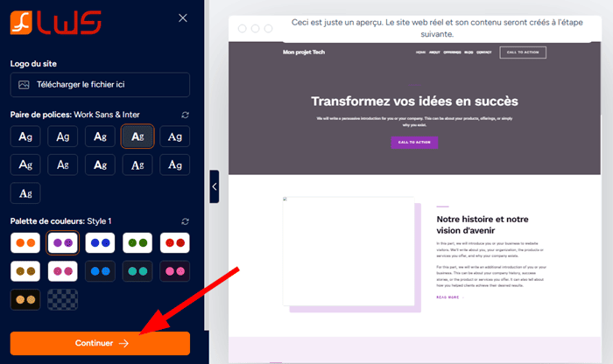Collapse the sidebar using the chevron handle
Viewport: 613px width, 364px height.
pos(215,186)
